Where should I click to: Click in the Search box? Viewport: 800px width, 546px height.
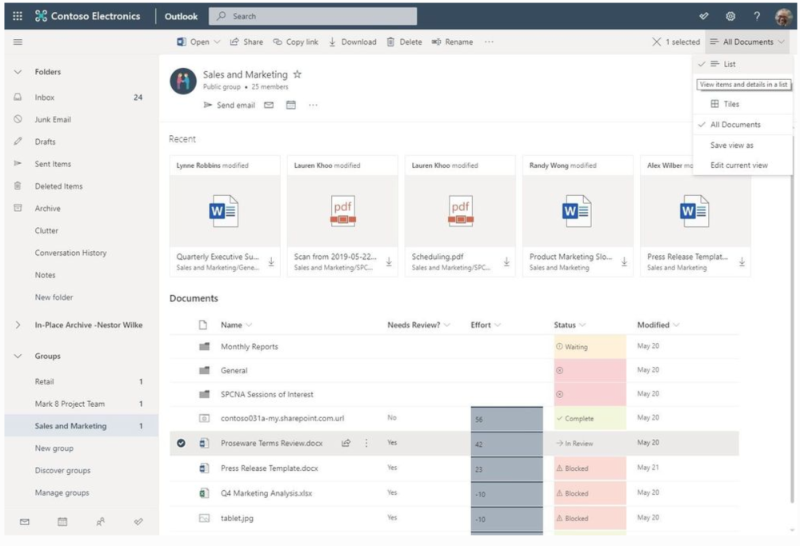(x=313, y=16)
